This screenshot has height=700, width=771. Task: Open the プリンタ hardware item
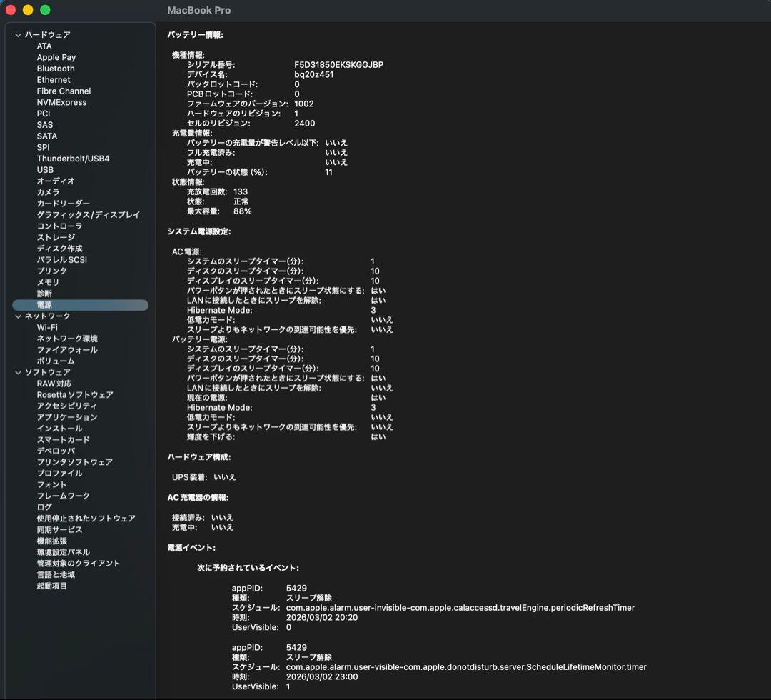click(x=51, y=271)
